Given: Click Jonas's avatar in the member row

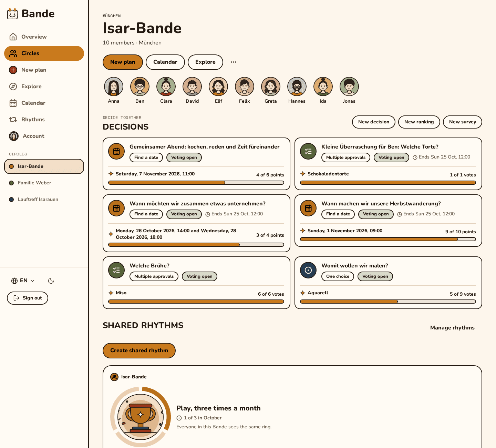Looking at the screenshot, I should (349, 86).
